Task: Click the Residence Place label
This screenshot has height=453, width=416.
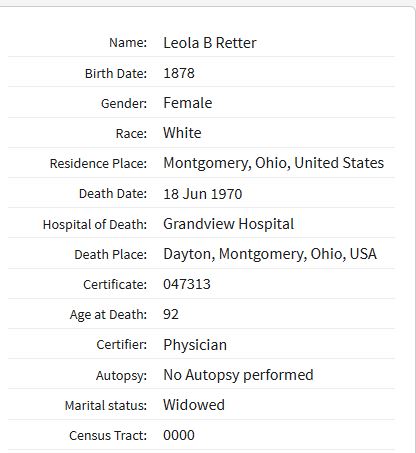Action: click(98, 164)
